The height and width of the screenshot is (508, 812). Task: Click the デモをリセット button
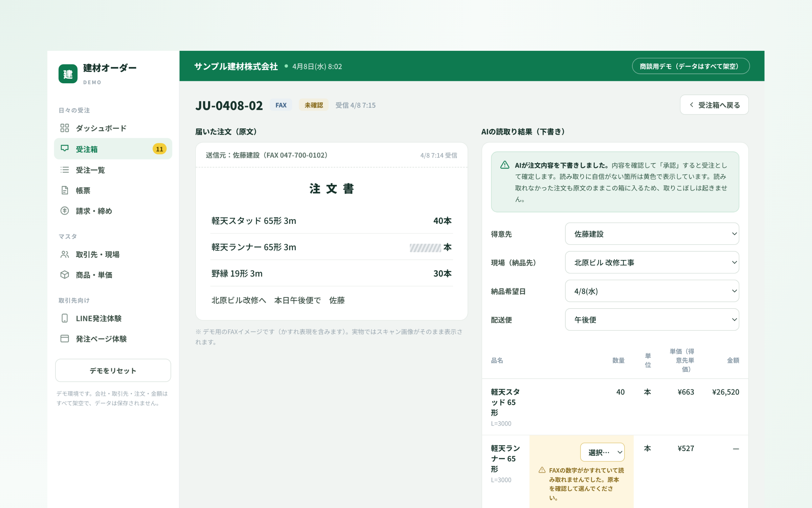pyautogui.click(x=113, y=371)
